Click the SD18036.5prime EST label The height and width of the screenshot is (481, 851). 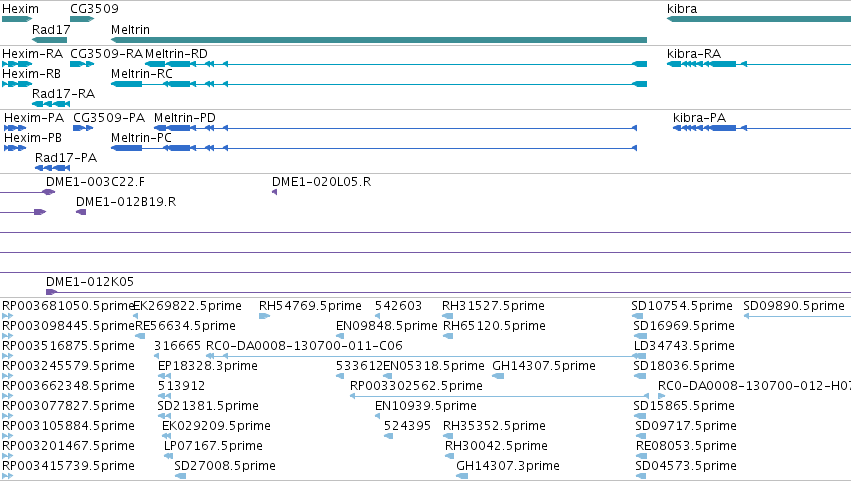coord(684,366)
